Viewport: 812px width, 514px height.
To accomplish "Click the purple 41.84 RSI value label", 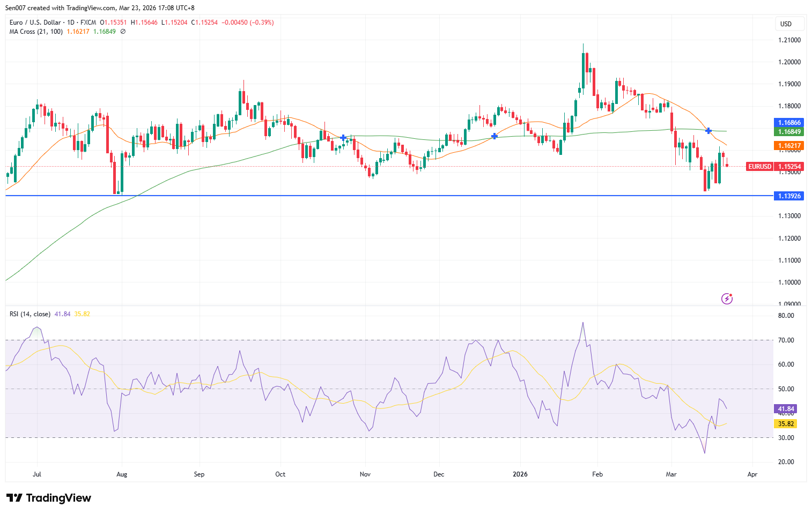I will [786, 409].
